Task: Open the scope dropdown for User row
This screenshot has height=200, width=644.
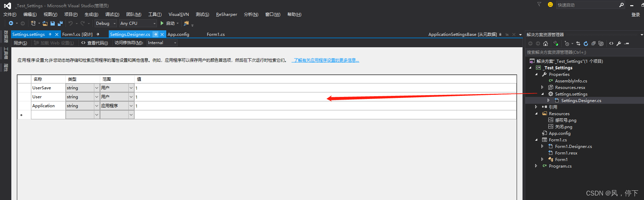Action: pyautogui.click(x=131, y=97)
